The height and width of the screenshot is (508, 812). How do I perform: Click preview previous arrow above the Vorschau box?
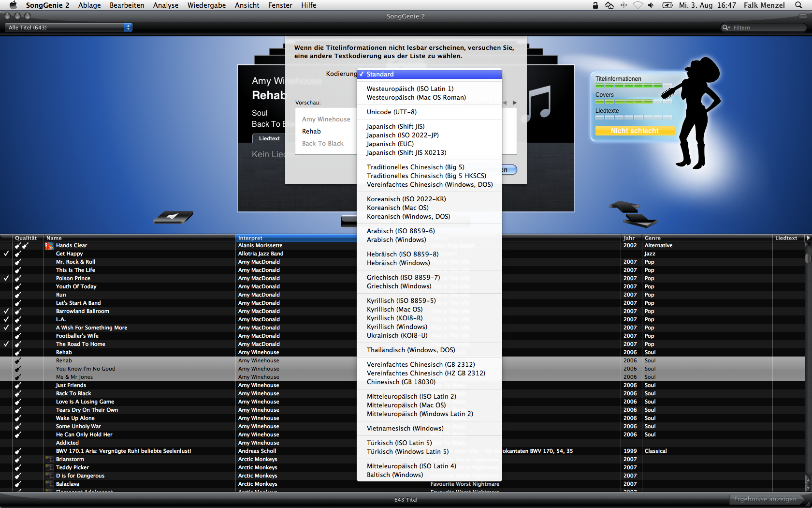pos(505,103)
